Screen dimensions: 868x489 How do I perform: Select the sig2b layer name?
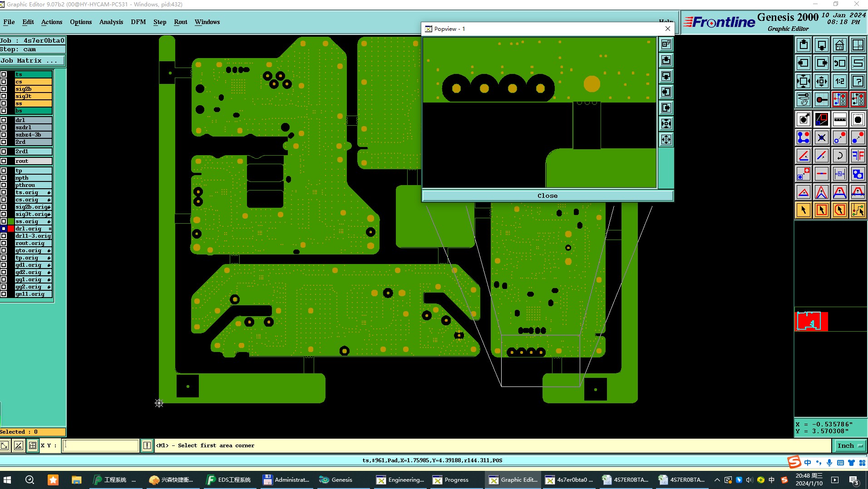coord(33,89)
